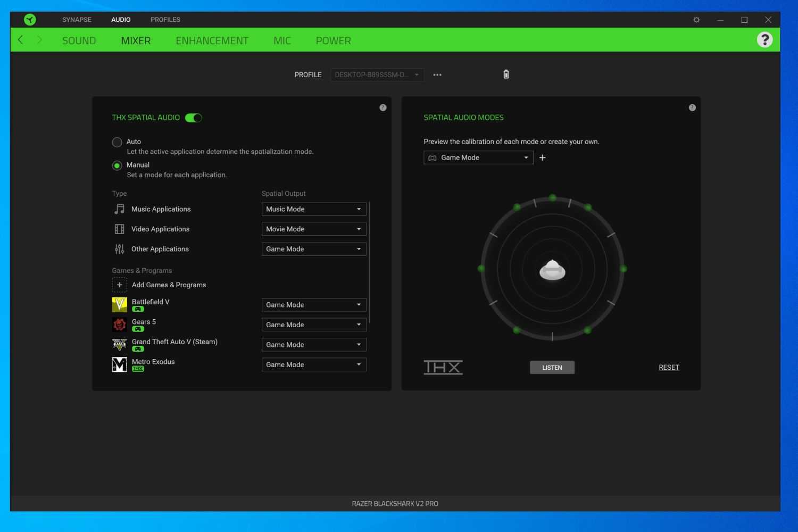Click the Reset link

point(669,368)
